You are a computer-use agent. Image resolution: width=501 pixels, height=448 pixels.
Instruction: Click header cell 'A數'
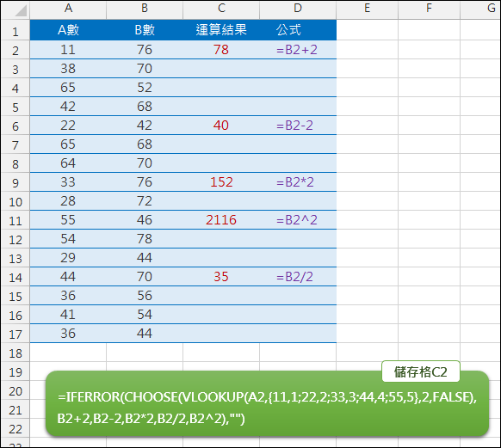point(68,30)
